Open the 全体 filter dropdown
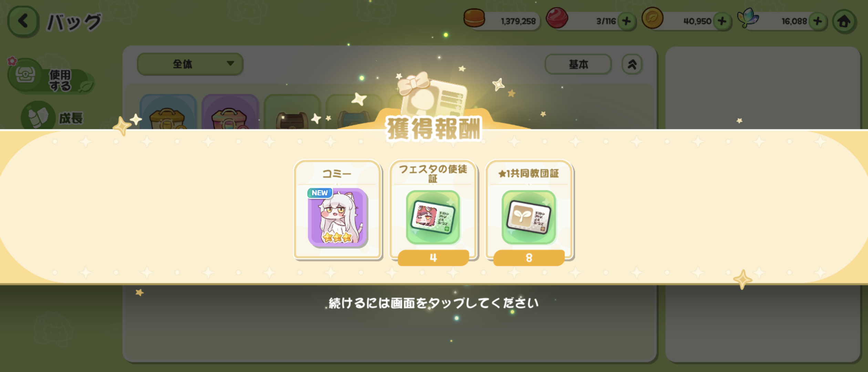868x372 pixels. [x=190, y=64]
